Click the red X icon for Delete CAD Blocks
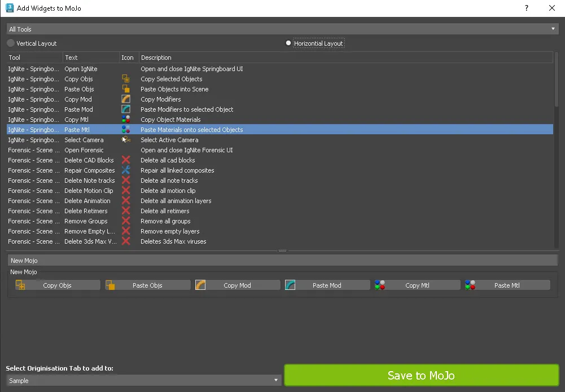This screenshot has width=565, height=392. click(126, 160)
